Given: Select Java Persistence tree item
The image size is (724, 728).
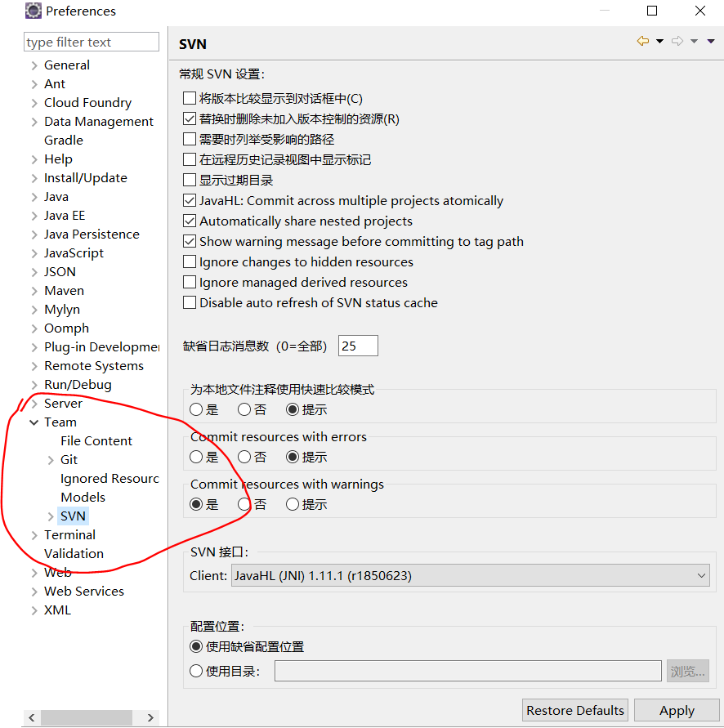Looking at the screenshot, I should 92,234.
